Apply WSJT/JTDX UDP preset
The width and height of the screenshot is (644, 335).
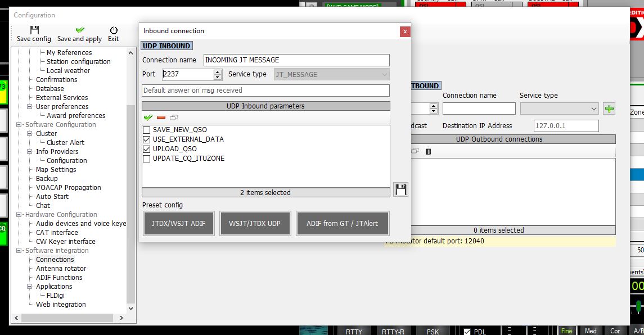coord(255,224)
